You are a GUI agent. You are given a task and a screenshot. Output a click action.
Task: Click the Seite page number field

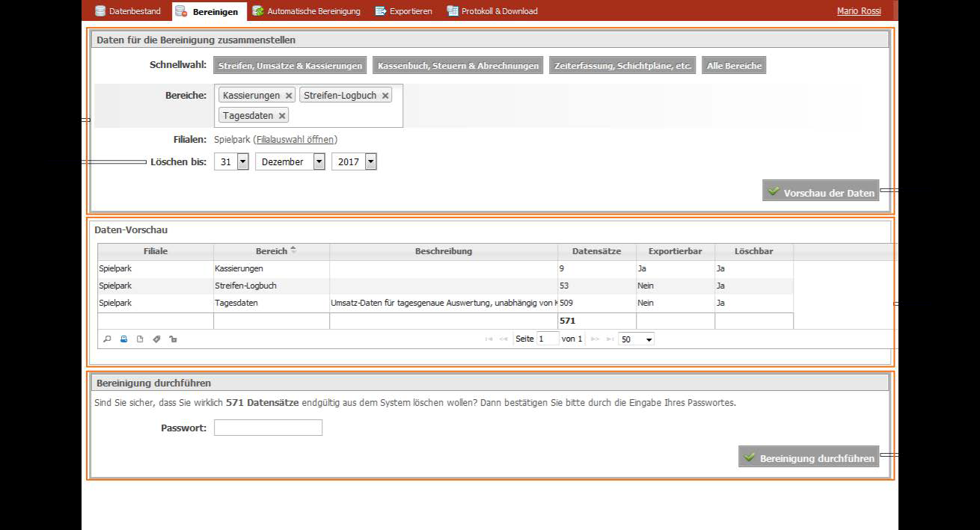coord(548,339)
